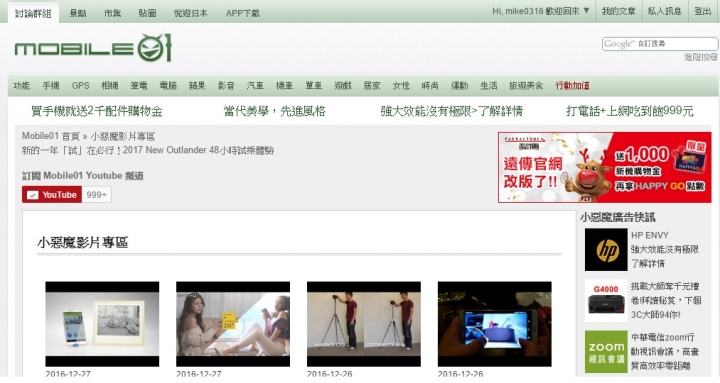Open the 汽車 category
Viewport: 720px width, 383px height.
255,85
